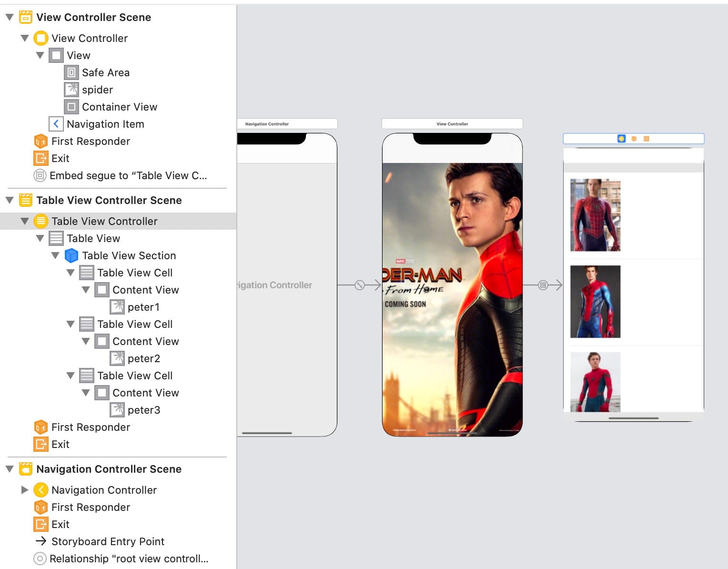Image resolution: width=728 pixels, height=569 pixels.
Task: Collapse the Table View Section row
Action: [55, 255]
